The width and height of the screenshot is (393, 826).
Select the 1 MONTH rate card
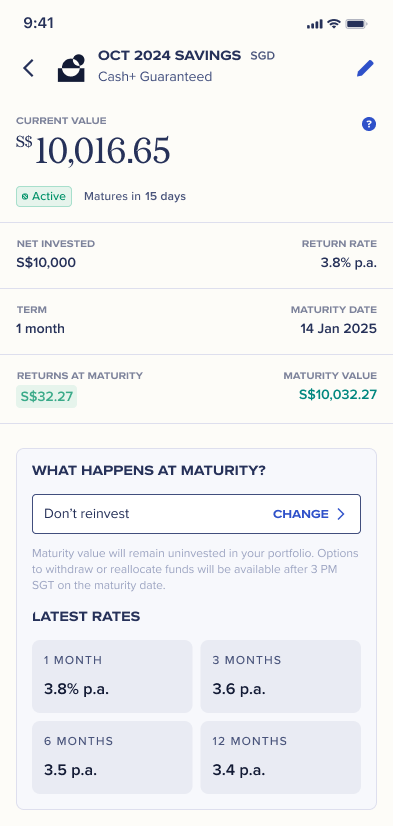click(x=112, y=676)
